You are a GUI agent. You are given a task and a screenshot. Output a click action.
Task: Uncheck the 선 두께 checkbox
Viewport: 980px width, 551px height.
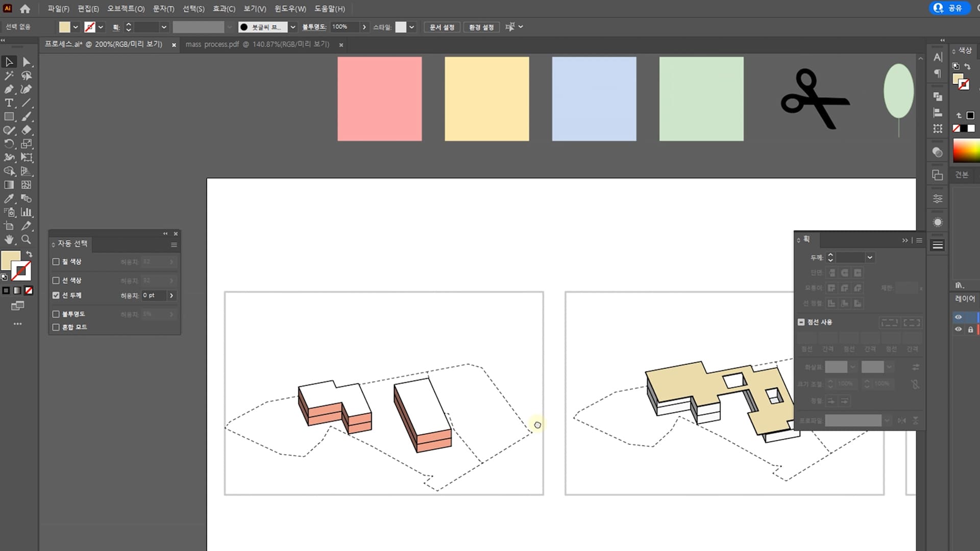(x=56, y=295)
